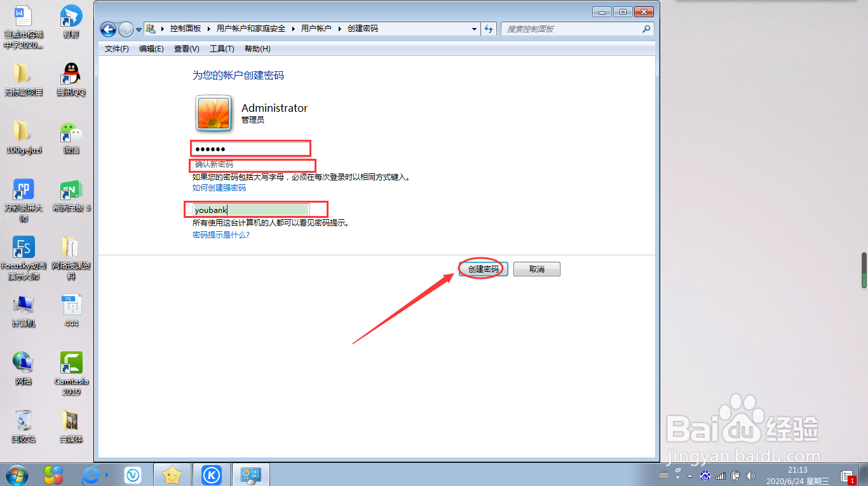Click the 创建密码 button
Screen dimensions: 868x486
pyautogui.click(x=483, y=269)
